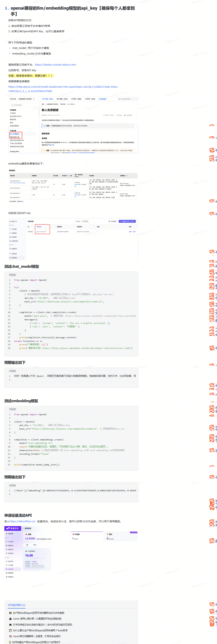
Task: Open Cursor常见问题解答 suggestion
Action: [x=37, y=636]
